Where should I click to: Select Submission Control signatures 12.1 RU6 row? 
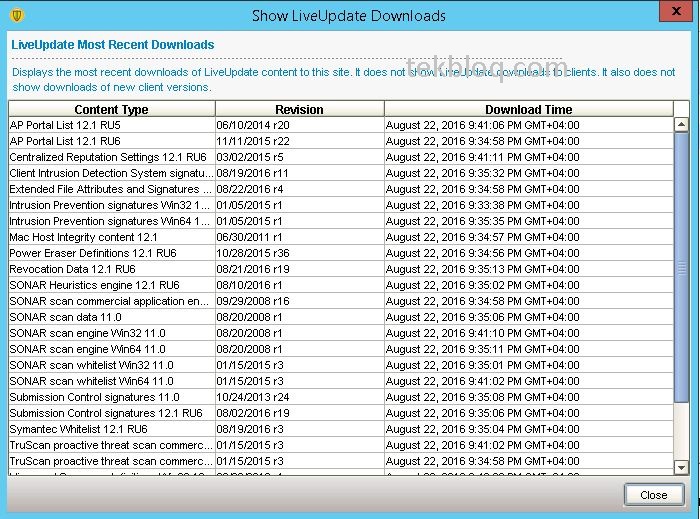(x=341, y=414)
